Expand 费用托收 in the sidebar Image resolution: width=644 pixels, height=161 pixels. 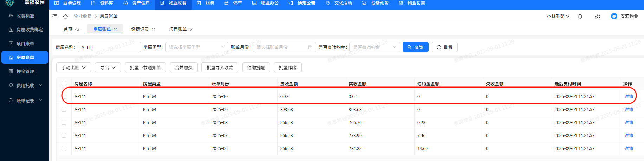tap(25, 85)
